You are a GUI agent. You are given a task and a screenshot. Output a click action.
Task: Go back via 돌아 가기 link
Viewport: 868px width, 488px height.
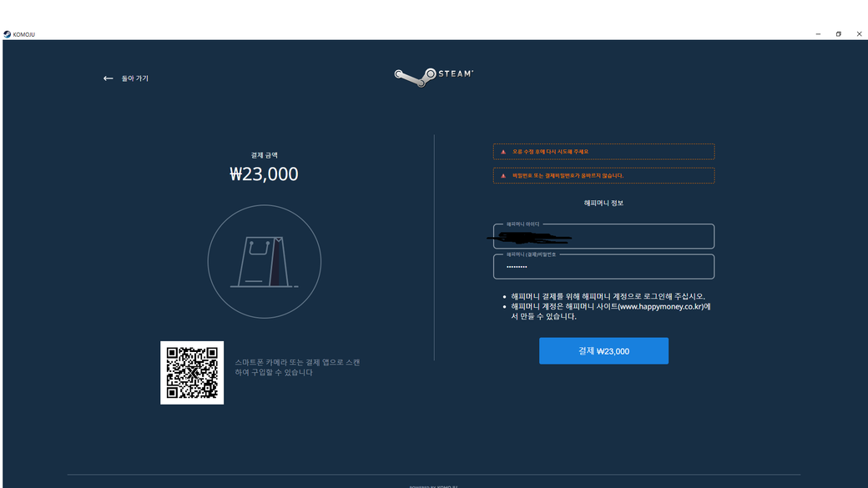pyautogui.click(x=134, y=78)
